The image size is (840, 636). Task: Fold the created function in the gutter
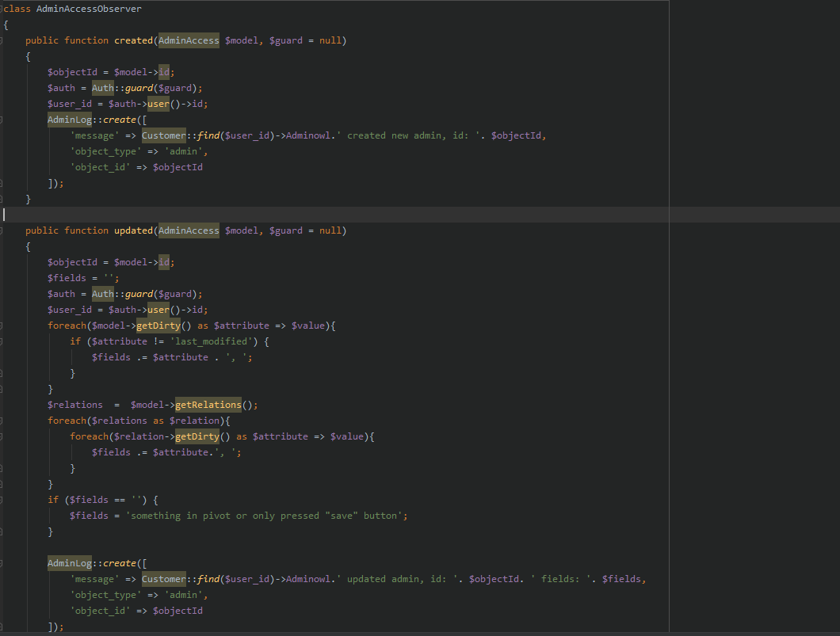click(2, 40)
